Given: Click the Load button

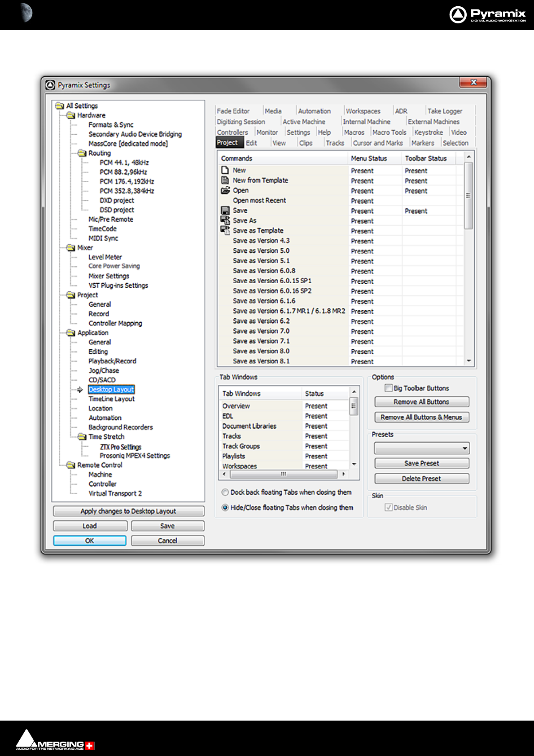Looking at the screenshot, I should (x=90, y=526).
